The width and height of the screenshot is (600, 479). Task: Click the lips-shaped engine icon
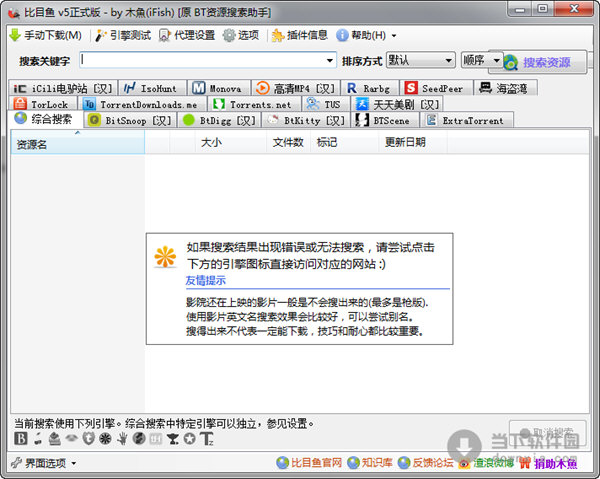tap(72, 438)
